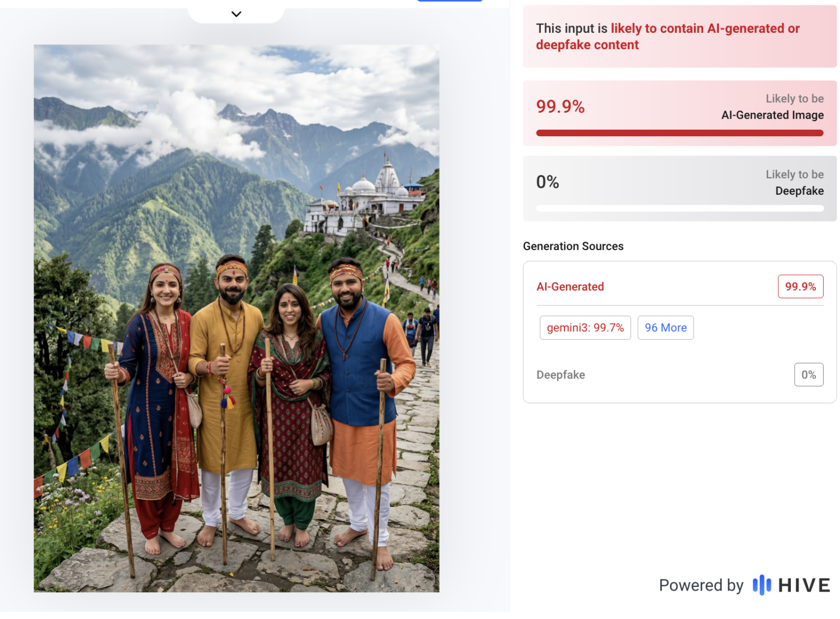Collapse the panel with the top chevron
Screen dimensions: 840x619
[x=236, y=14]
